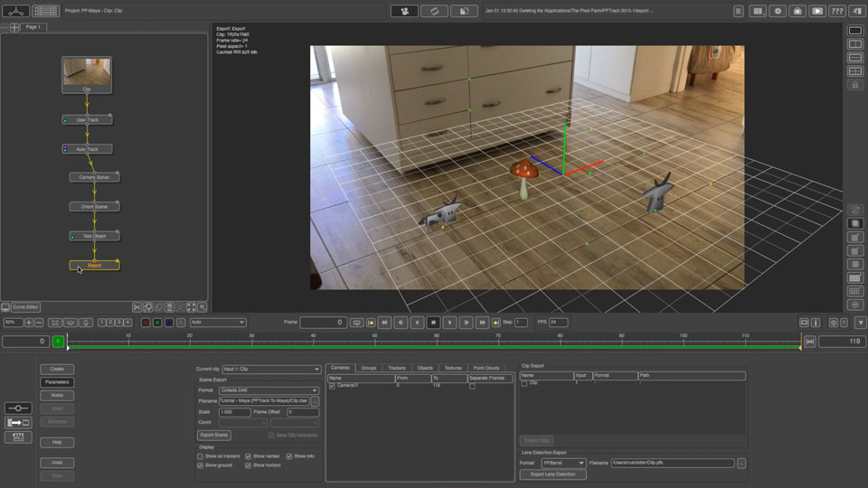The height and width of the screenshot is (488, 868).
Task: Select the Clip node thumbnail
Action: click(87, 75)
